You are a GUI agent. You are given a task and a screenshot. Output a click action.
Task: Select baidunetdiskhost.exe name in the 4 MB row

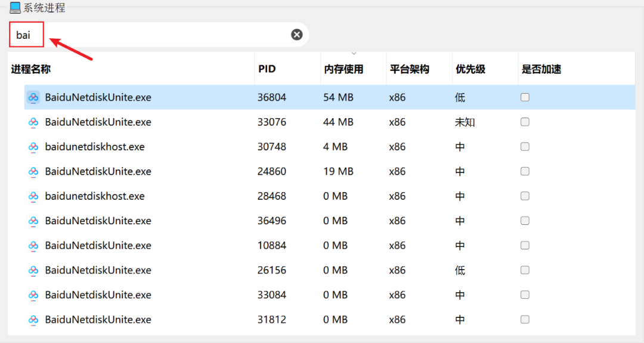pos(95,147)
